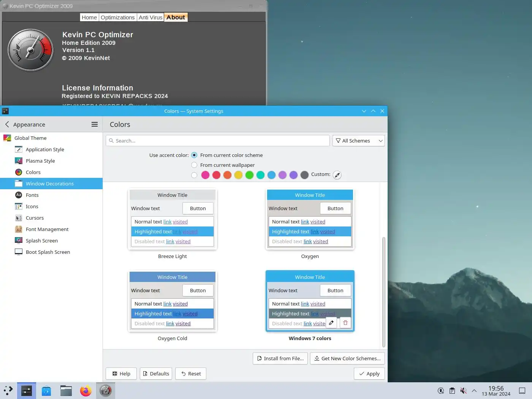This screenshot has width=532, height=399.
Task: Edit the Windows 7 colors scheme pencil icon
Action: coord(331,323)
